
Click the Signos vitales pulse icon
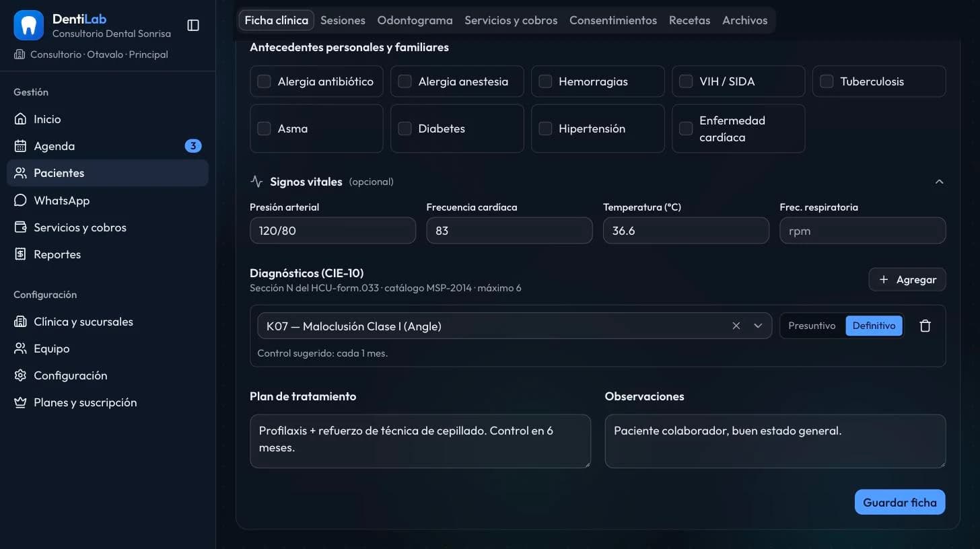256,182
